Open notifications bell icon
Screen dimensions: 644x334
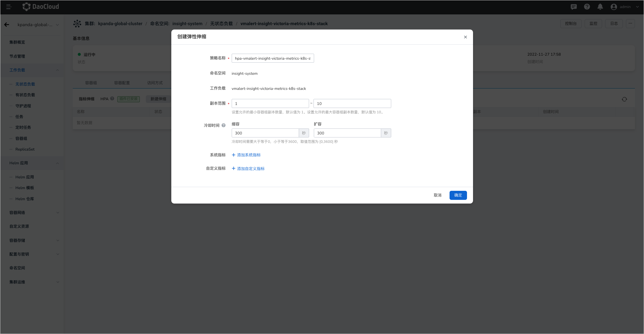click(x=600, y=7)
